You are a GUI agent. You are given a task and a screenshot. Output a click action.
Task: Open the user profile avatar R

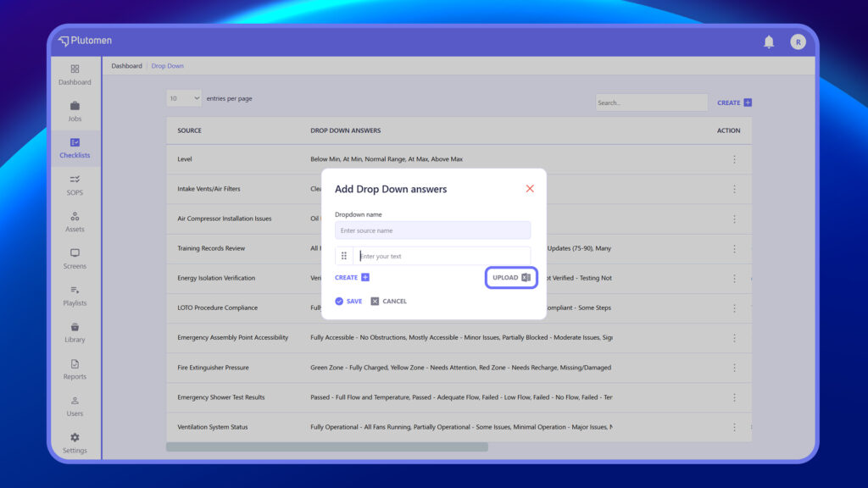798,42
